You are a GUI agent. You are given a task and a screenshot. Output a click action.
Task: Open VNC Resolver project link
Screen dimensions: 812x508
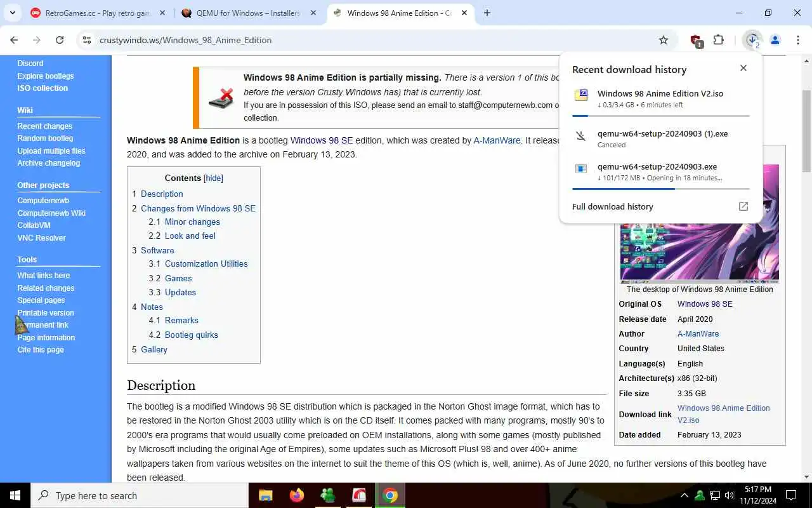click(x=41, y=237)
